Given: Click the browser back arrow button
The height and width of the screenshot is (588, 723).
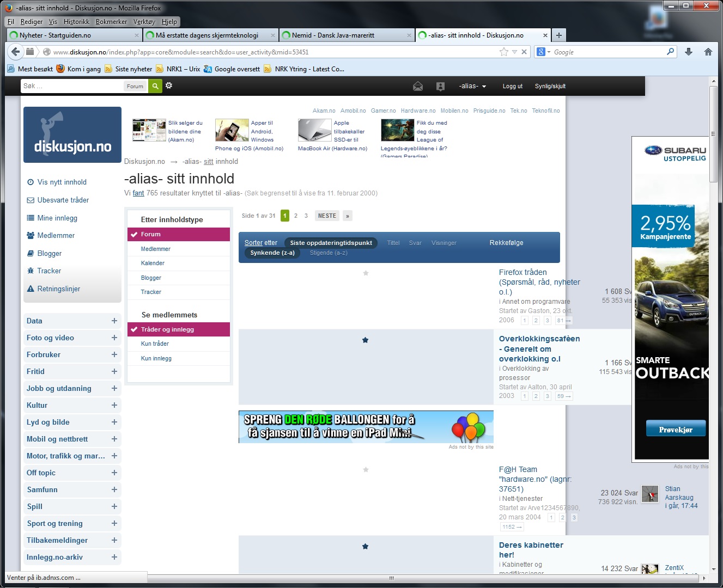Looking at the screenshot, I should pyautogui.click(x=16, y=52).
